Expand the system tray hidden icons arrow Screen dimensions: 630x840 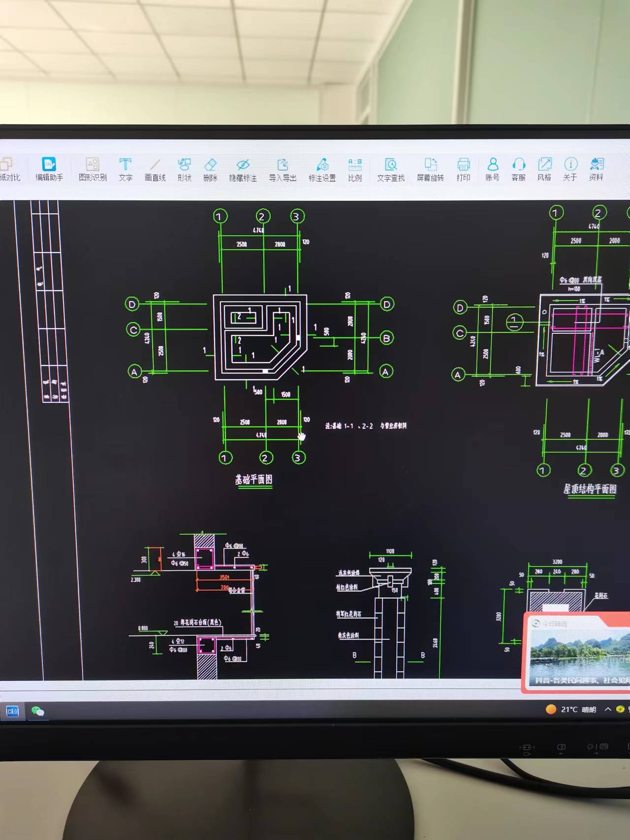[608, 709]
